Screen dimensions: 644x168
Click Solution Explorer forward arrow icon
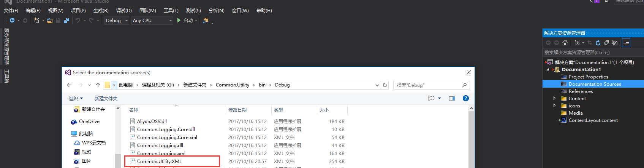click(x=557, y=43)
